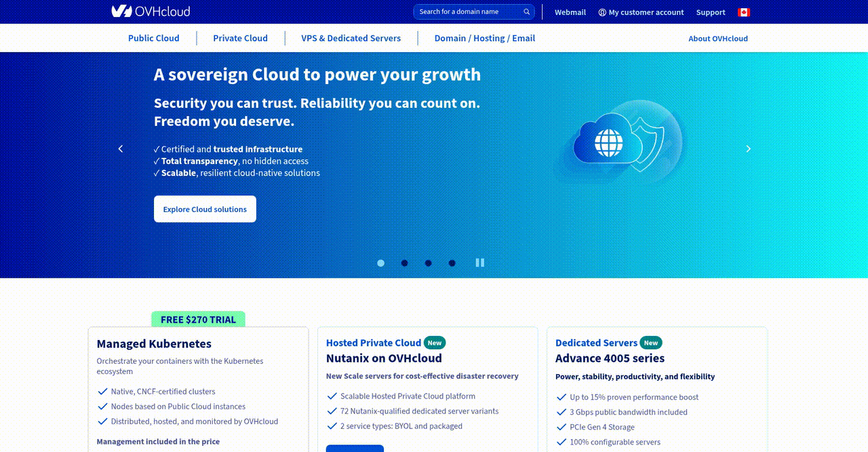Go to next carousel slide arrow
This screenshot has height=452, width=868.
749,148
